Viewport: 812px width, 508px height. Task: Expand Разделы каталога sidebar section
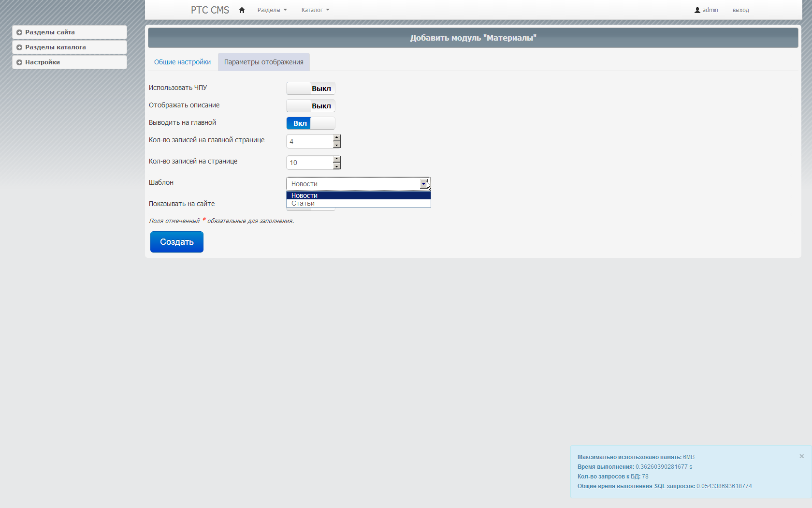[70, 47]
